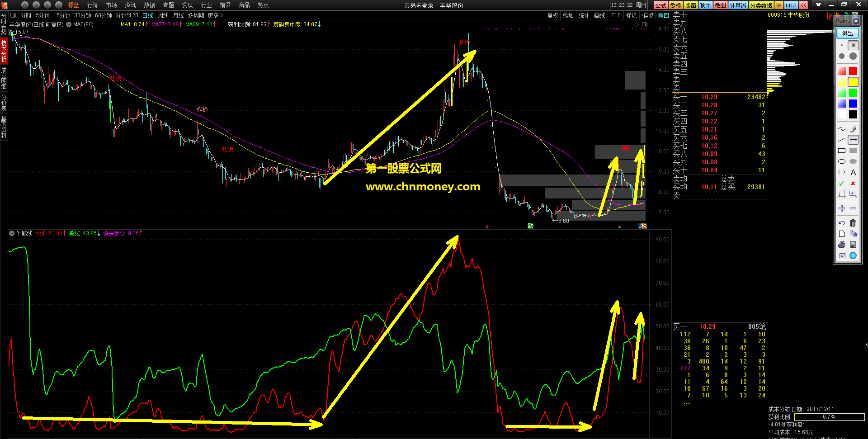The image size is (868, 439).
Task: Click the minus decrease icon
Action: (x=853, y=209)
